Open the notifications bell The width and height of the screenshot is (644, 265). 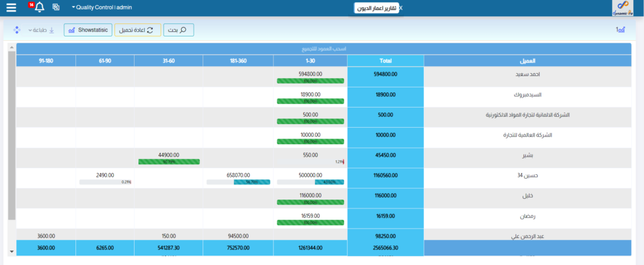39,8
